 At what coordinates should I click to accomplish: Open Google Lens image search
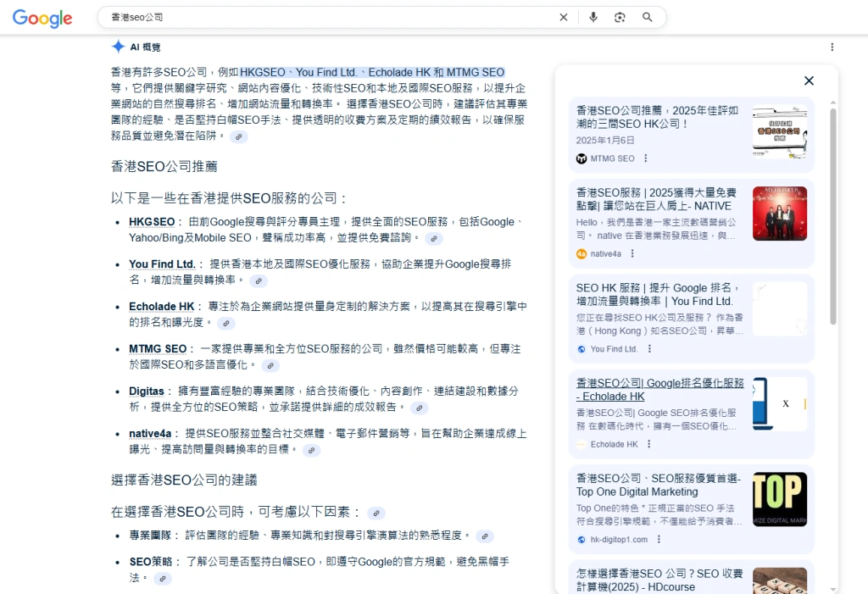(x=620, y=17)
